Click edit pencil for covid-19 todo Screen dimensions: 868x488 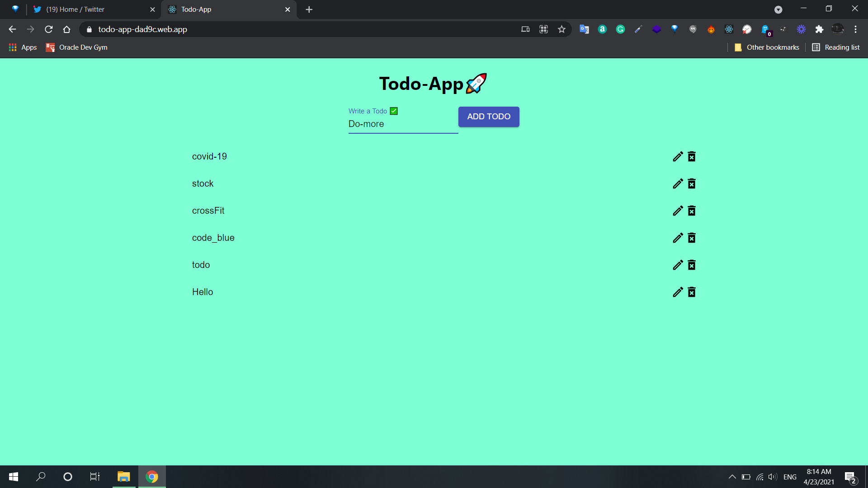tap(677, 157)
